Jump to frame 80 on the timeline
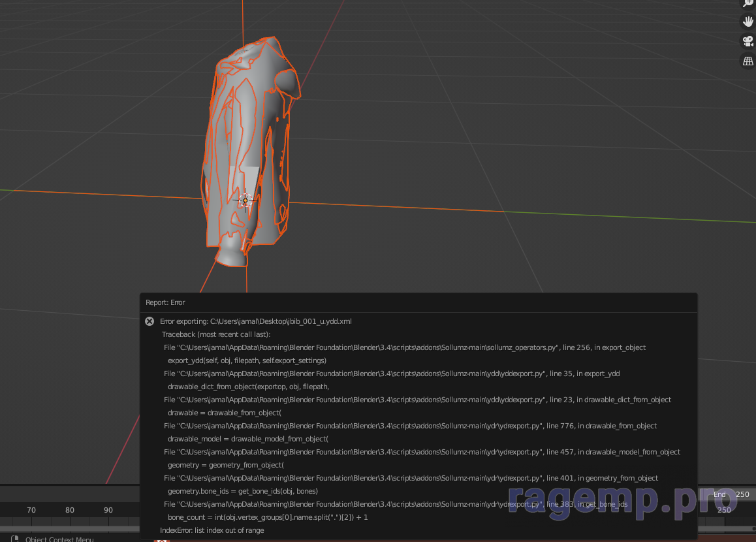Image resolution: width=756 pixels, height=542 pixels. point(70,510)
